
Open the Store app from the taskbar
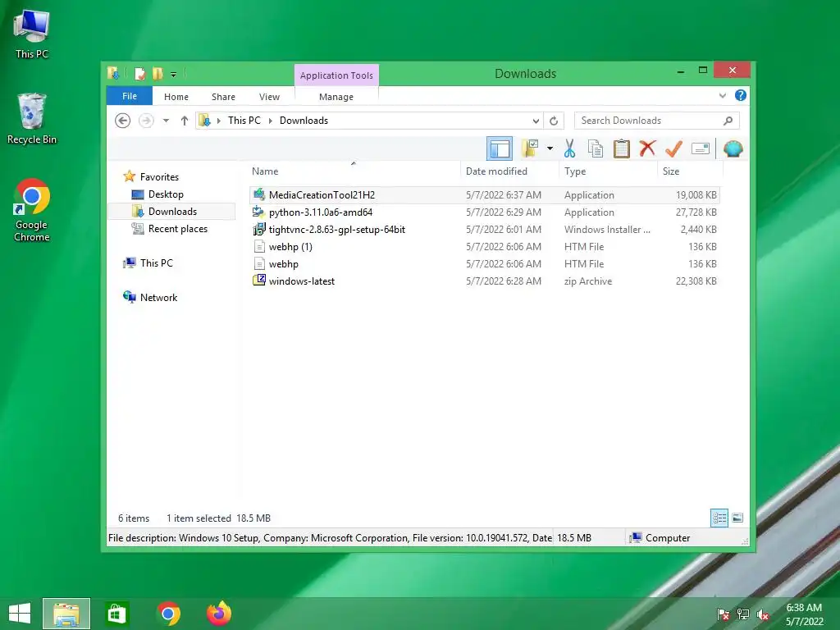tap(116, 614)
